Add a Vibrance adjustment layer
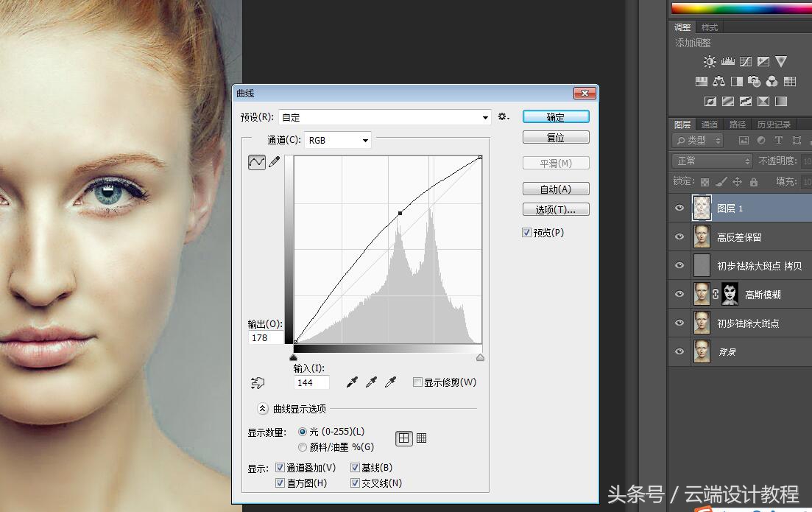The height and width of the screenshot is (512, 812). coord(781,62)
